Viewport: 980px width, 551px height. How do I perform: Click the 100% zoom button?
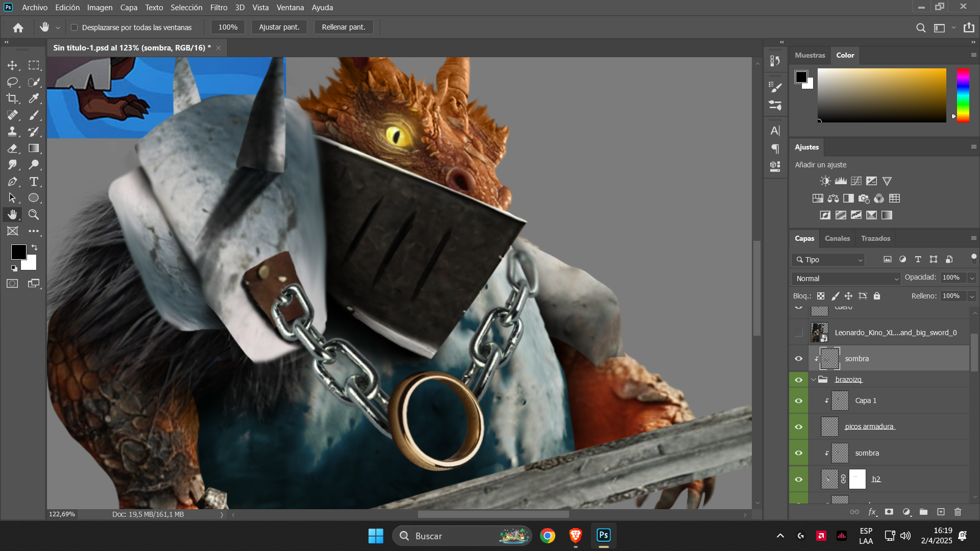tap(228, 27)
